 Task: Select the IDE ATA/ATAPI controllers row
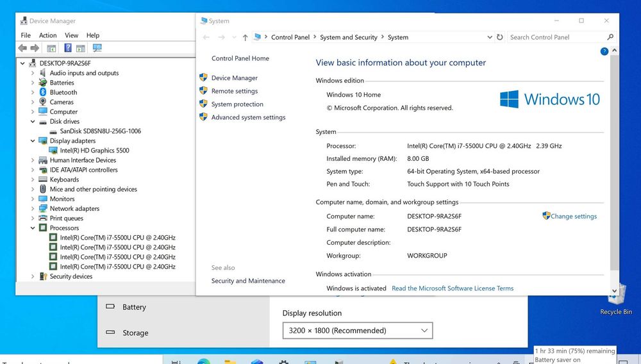[84, 170]
